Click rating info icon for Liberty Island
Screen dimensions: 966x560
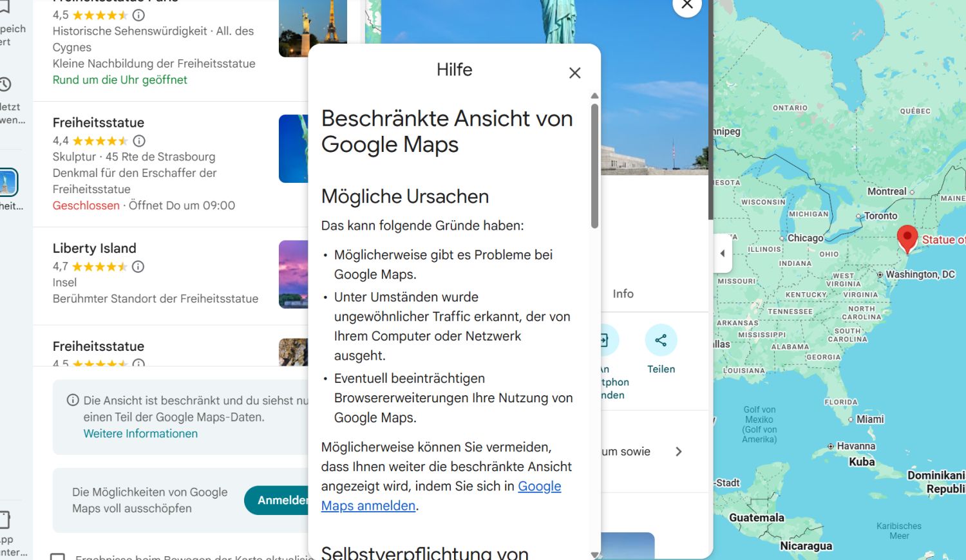pyautogui.click(x=138, y=266)
